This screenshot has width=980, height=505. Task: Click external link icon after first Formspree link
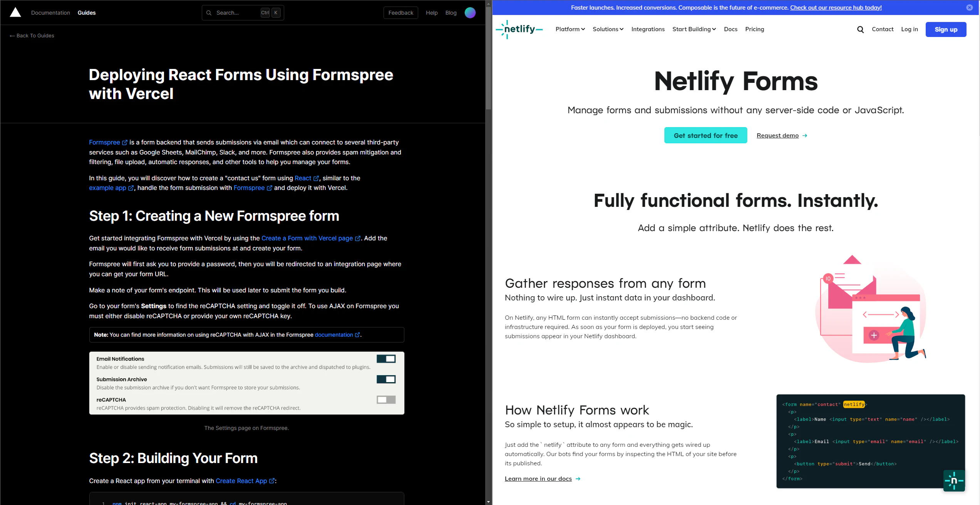click(125, 143)
